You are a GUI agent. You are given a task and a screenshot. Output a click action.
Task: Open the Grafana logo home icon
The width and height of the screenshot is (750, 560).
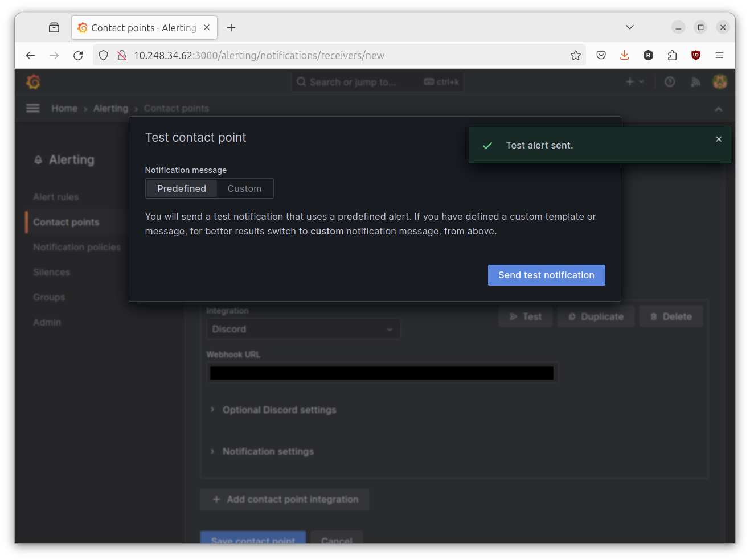pos(33,82)
